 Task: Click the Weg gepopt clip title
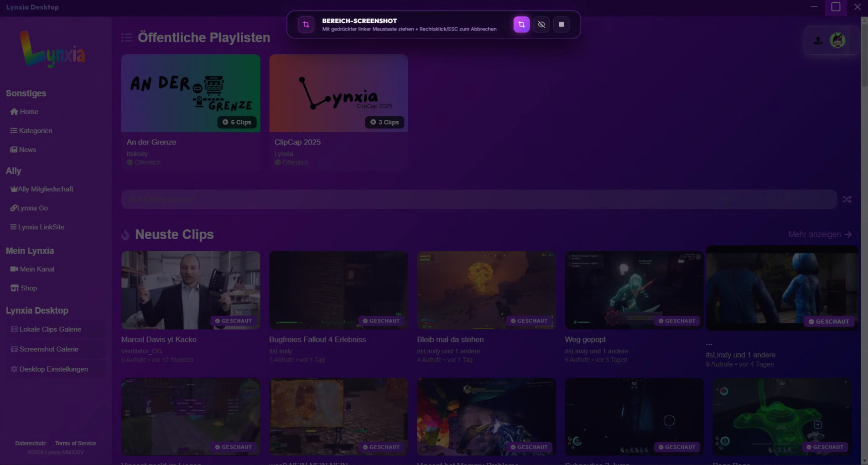[585, 340]
